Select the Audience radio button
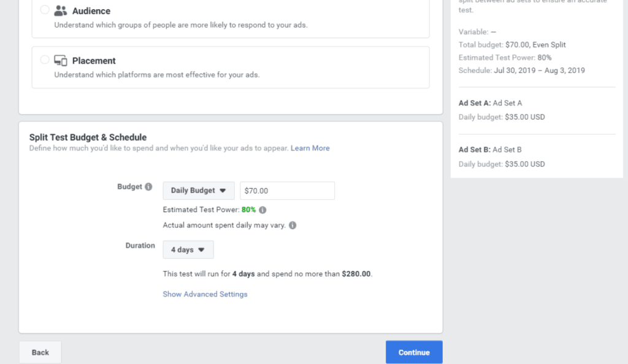 tap(45, 10)
